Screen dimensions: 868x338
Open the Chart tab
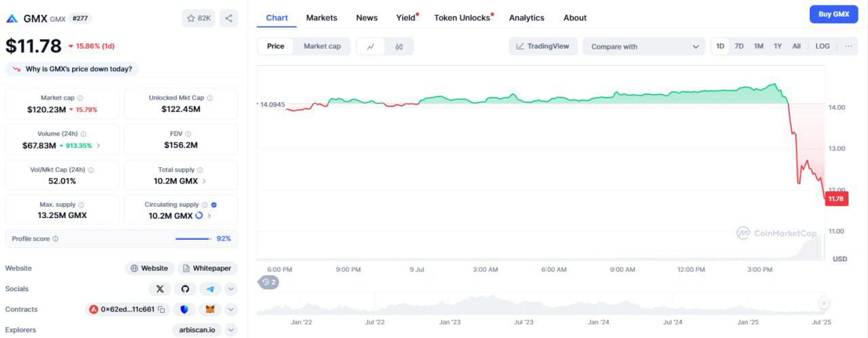tap(277, 18)
